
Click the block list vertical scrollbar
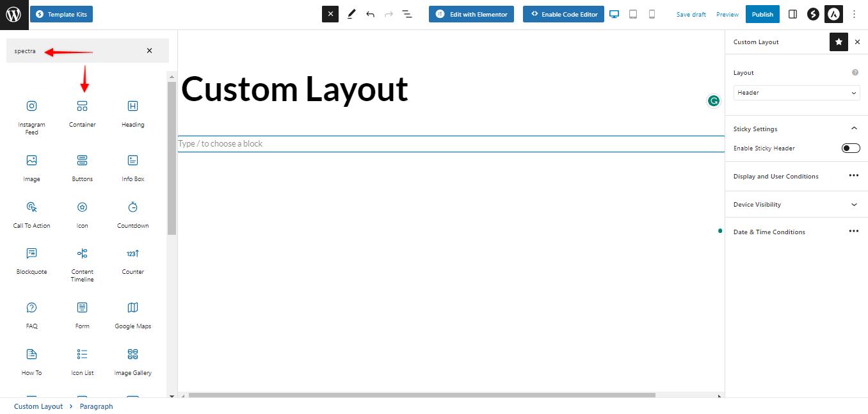172,158
